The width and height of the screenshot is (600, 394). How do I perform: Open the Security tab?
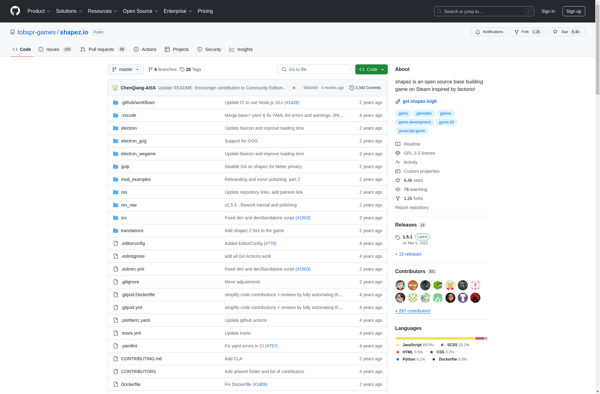pos(209,49)
